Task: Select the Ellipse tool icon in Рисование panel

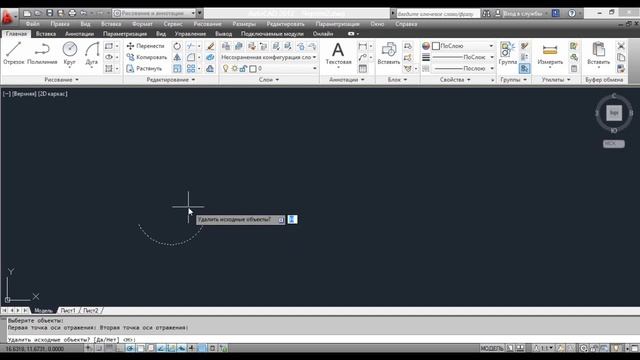Action: (109, 58)
